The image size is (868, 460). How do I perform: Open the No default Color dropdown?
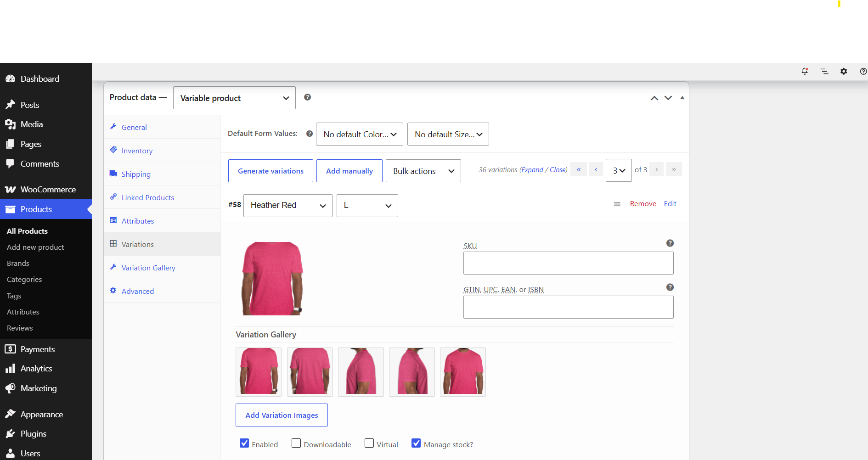360,134
